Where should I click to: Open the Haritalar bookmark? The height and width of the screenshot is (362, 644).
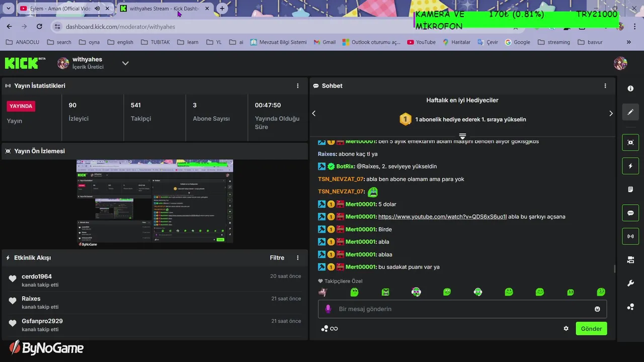click(456, 42)
